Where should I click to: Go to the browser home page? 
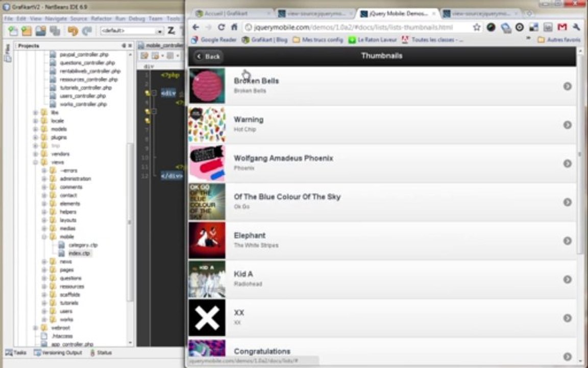pos(234,27)
